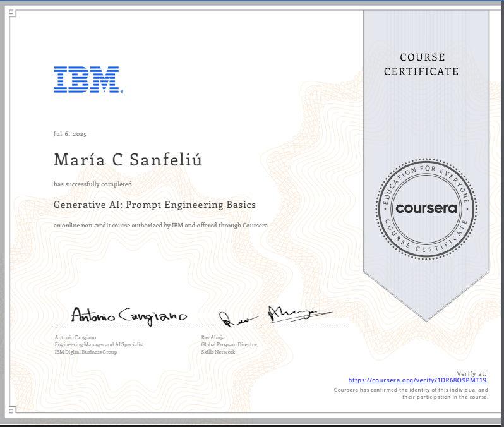Image resolution: width=504 pixels, height=427 pixels.
Task: Click the course title 'Generative AI: Prompt Engineering Basics'
Action: click(155, 205)
